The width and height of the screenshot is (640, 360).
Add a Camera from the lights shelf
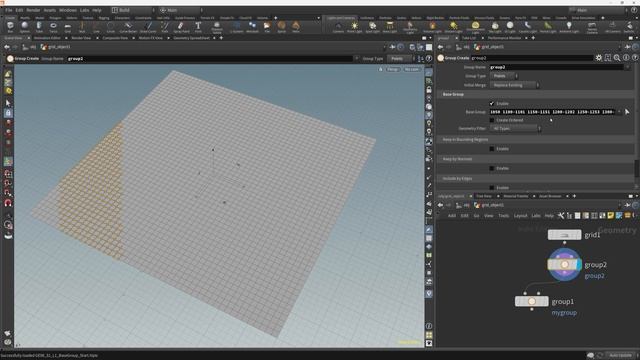click(338, 27)
